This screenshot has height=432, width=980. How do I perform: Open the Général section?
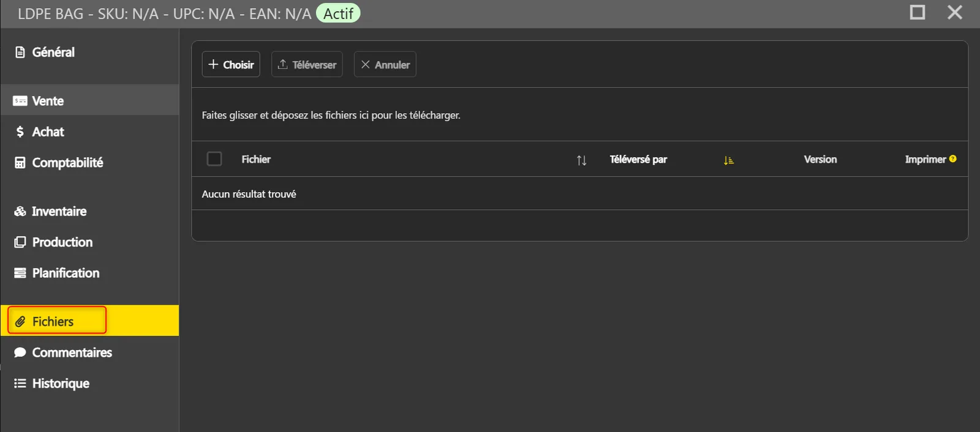pos(89,53)
